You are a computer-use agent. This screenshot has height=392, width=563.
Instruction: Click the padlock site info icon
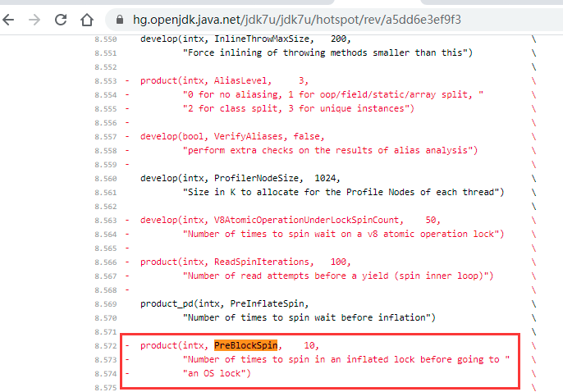click(120, 20)
